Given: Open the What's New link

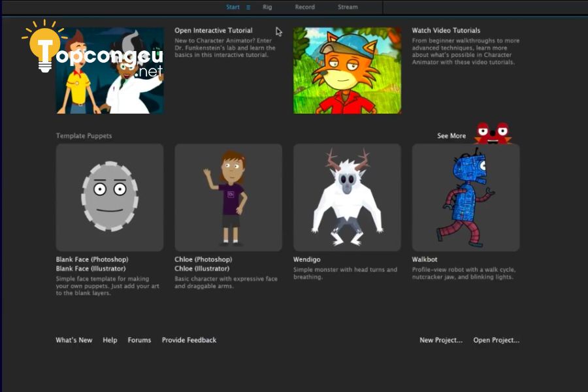Looking at the screenshot, I should [74, 340].
